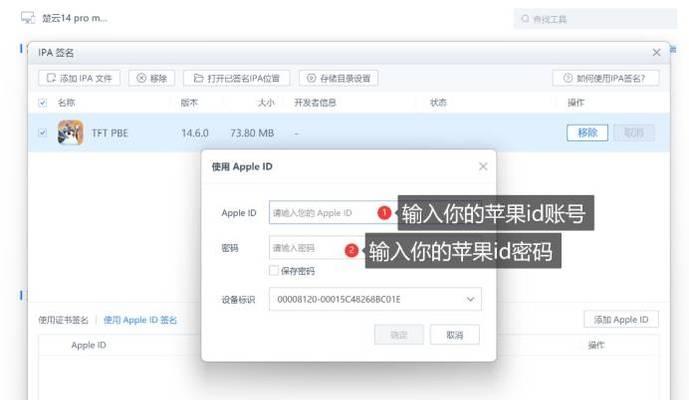Screen dimensions: 689x400
Task: Click the TFT PBE app icon
Action: (70, 132)
